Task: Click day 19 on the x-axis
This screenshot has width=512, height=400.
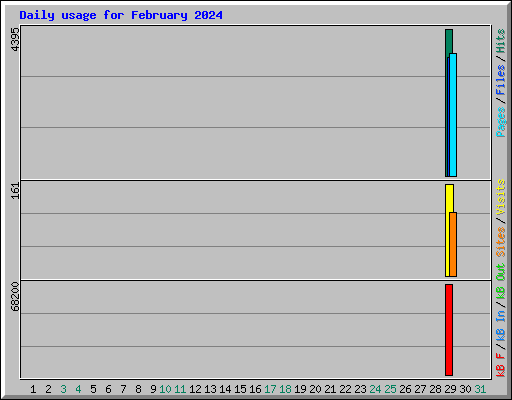Action: 300,389
